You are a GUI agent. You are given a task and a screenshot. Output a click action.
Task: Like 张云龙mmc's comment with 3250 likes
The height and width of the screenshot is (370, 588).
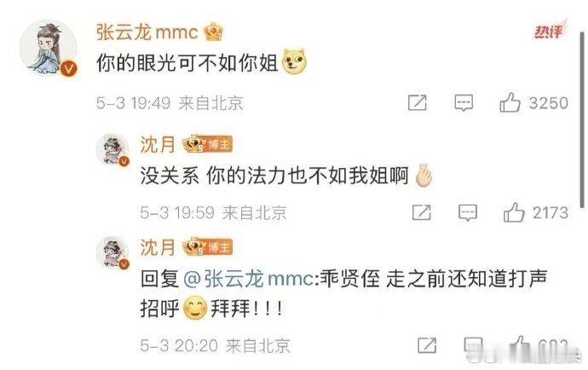click(x=510, y=103)
